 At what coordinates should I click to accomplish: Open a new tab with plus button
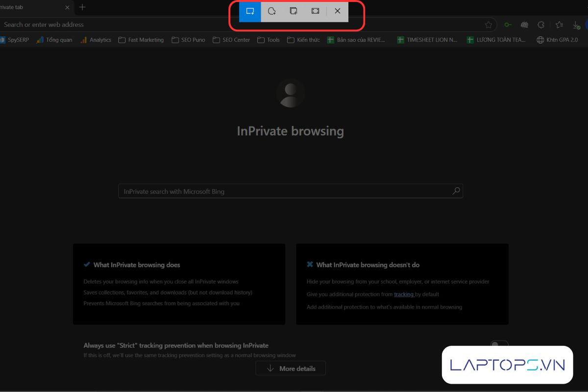[82, 7]
